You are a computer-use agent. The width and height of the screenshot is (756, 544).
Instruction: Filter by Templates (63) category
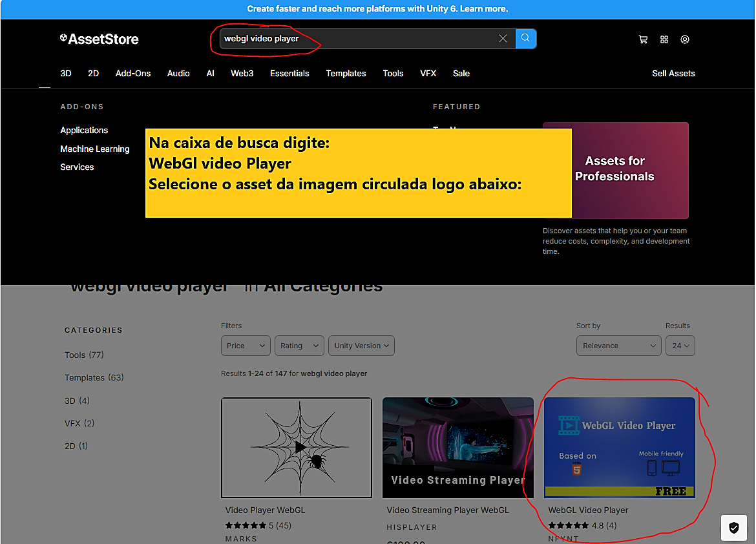click(94, 377)
